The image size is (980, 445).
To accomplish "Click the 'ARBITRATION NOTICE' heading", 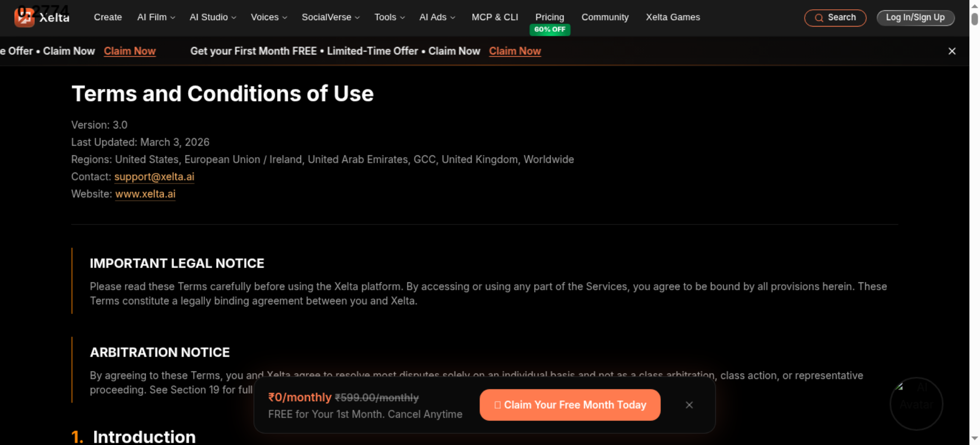I will [x=160, y=352].
